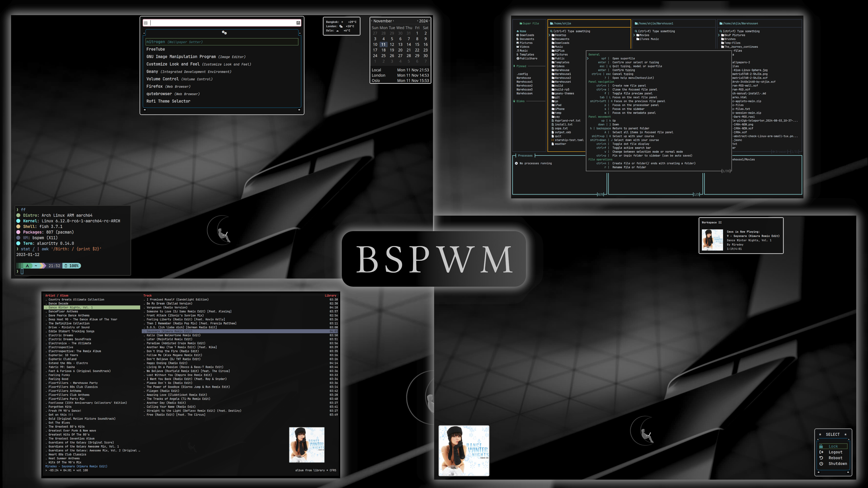Click the sun icon next to Bangkok weather
868x488 pixels.
342,22
